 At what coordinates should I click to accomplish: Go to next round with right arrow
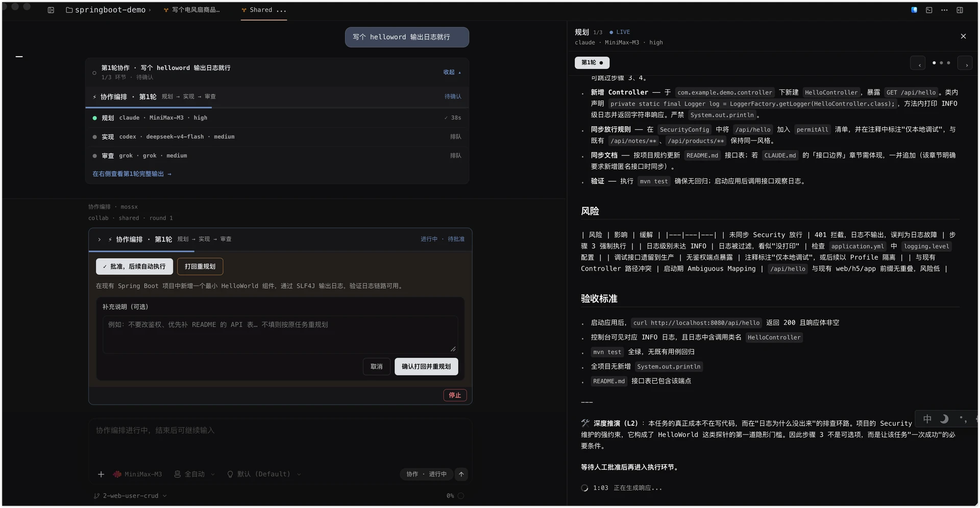[x=966, y=63]
